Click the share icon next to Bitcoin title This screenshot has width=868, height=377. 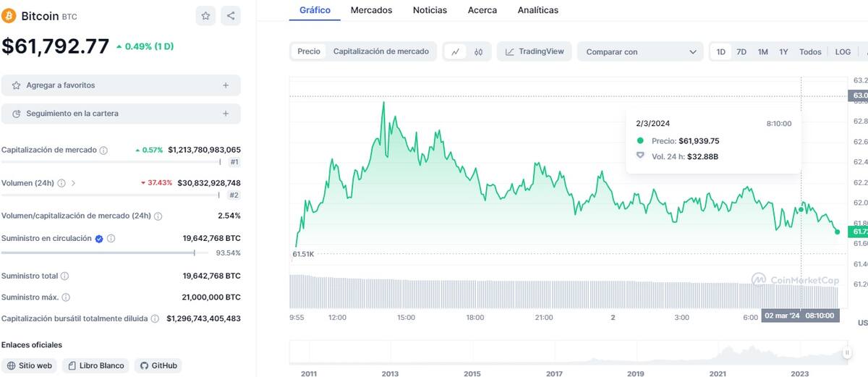tap(230, 16)
